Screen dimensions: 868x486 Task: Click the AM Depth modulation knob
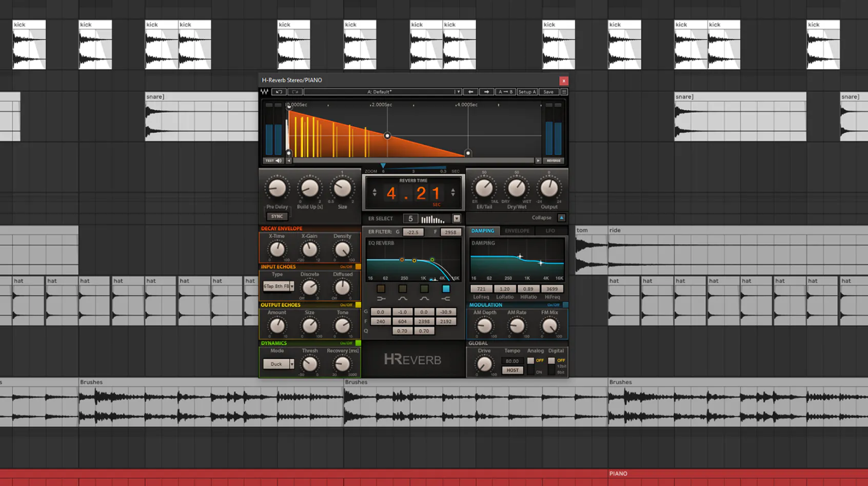pos(484,326)
